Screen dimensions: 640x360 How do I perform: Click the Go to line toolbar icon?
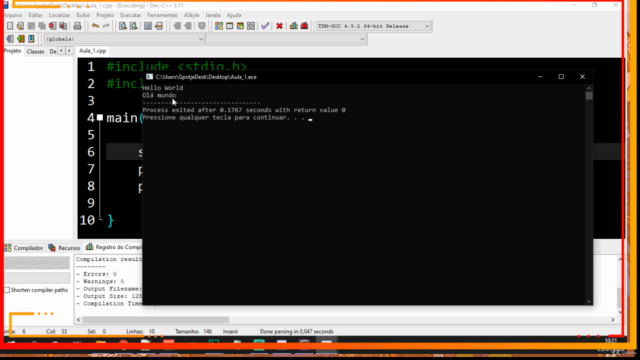coord(159,26)
